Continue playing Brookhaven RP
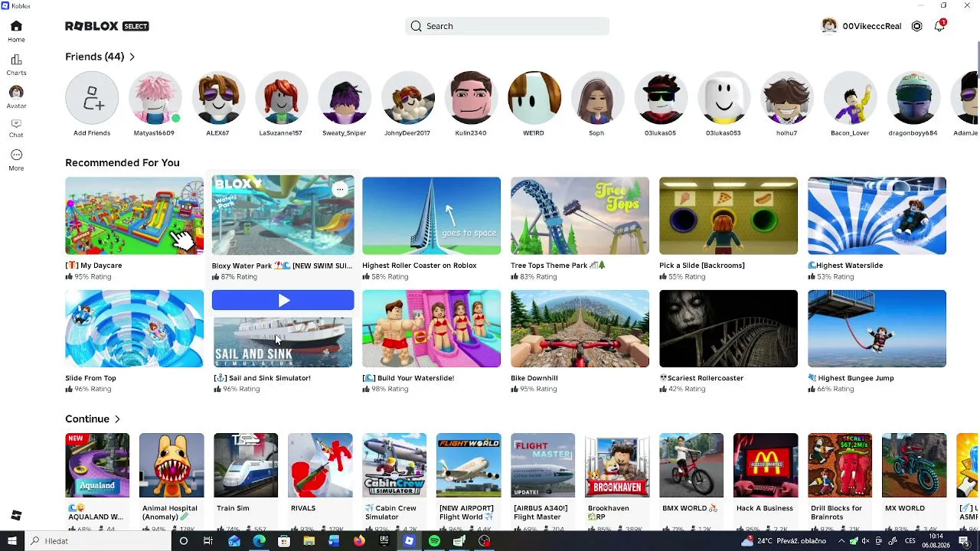980x551 pixels. coord(617,465)
